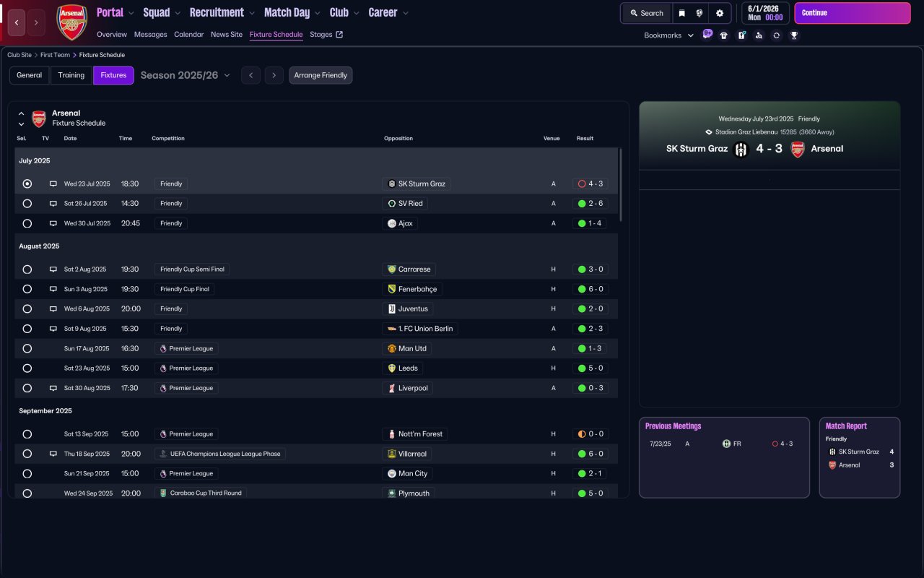Click the bookmark icon beside Search
The width and height of the screenshot is (924, 578).
click(681, 13)
